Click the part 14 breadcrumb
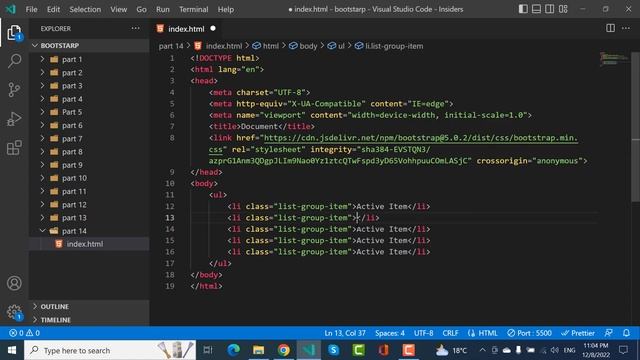 (x=171, y=46)
